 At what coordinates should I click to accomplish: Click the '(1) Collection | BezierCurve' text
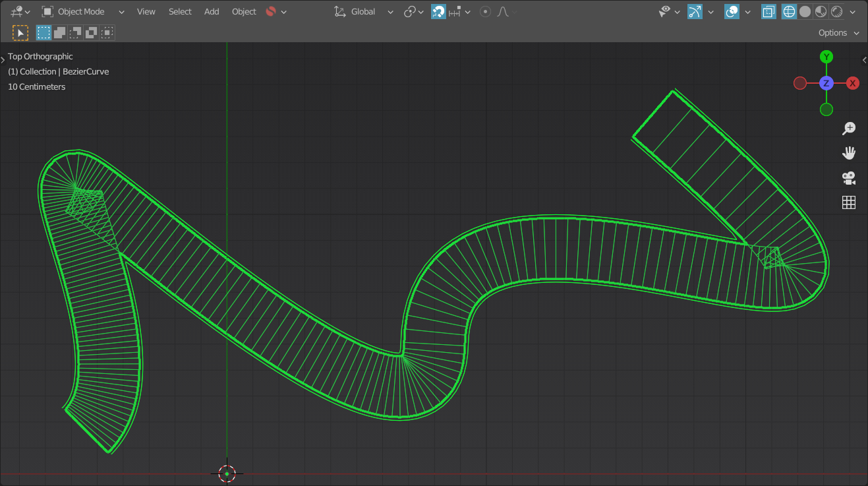58,72
